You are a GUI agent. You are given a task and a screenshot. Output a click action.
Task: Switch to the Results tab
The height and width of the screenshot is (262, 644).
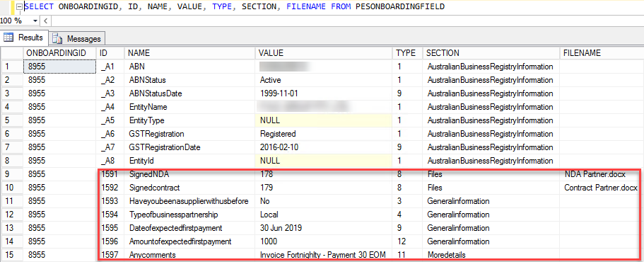point(24,38)
